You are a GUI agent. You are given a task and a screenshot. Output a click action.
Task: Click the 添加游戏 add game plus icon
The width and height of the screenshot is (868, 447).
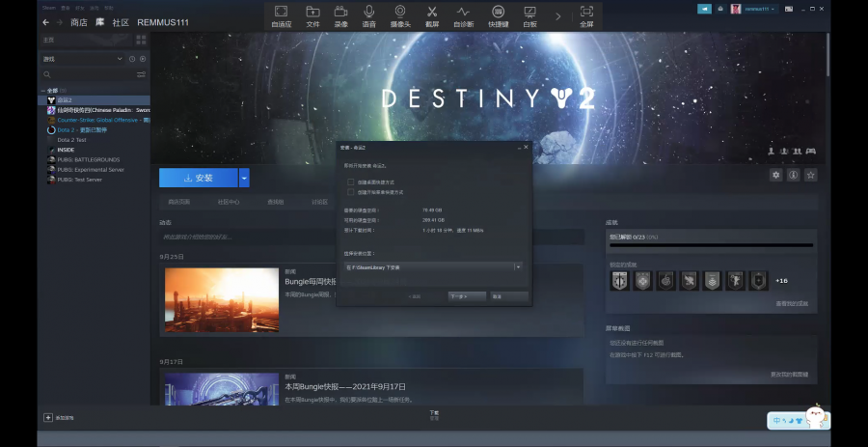coord(48,417)
